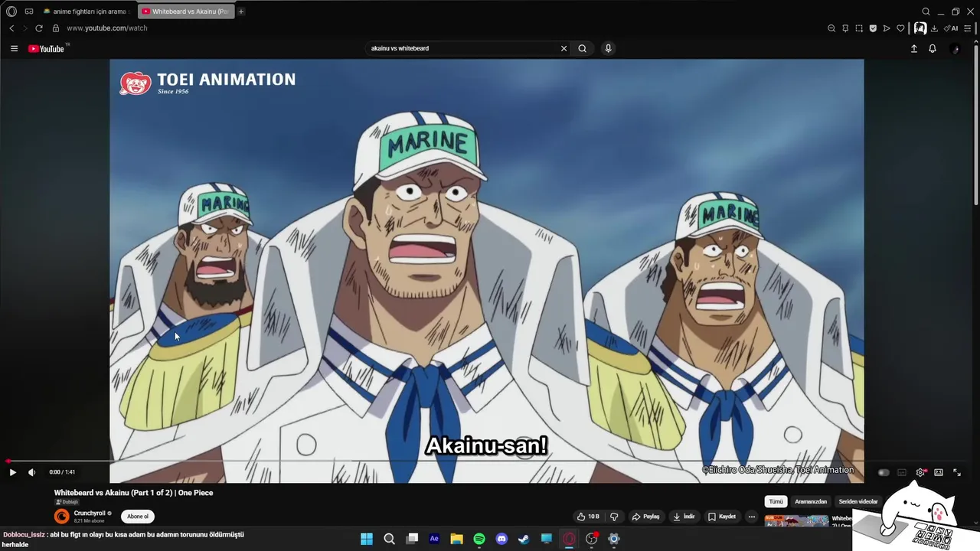The height and width of the screenshot is (551, 980).
Task: Share the video with Paylaş button
Action: [x=645, y=517]
